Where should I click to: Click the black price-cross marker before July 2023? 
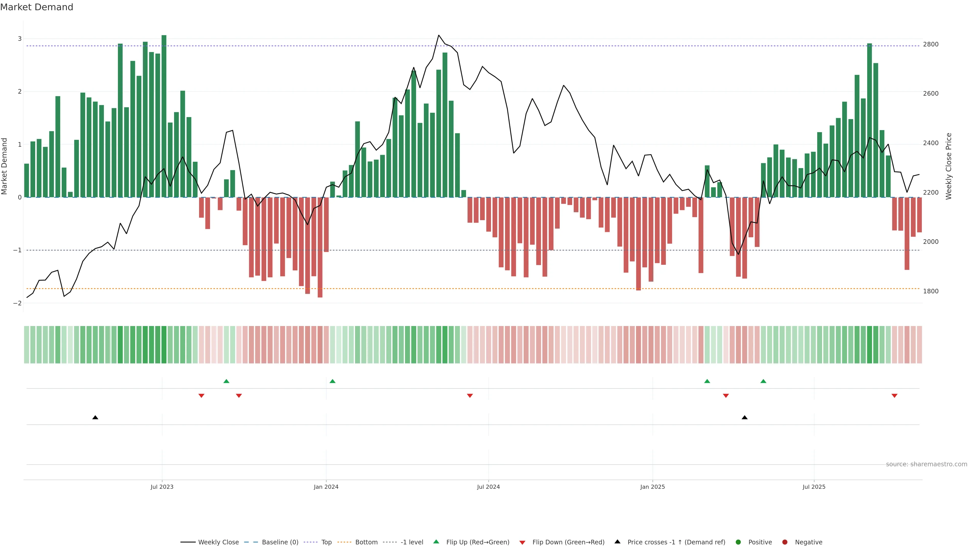point(95,418)
